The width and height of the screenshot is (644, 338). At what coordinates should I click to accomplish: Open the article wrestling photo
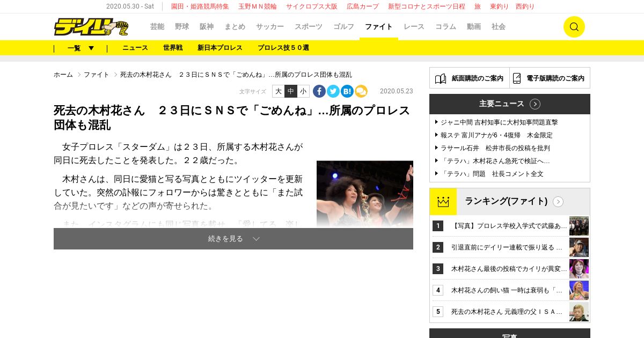[x=365, y=194]
